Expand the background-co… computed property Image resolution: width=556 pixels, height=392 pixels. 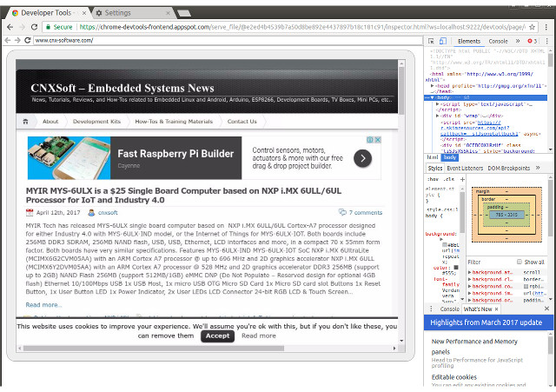coord(469,286)
